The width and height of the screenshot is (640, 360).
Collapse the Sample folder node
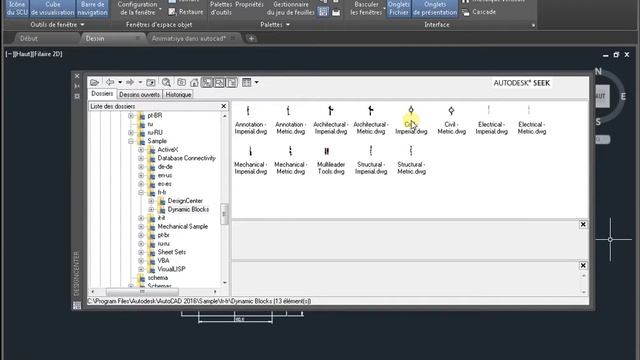[x=131, y=141]
